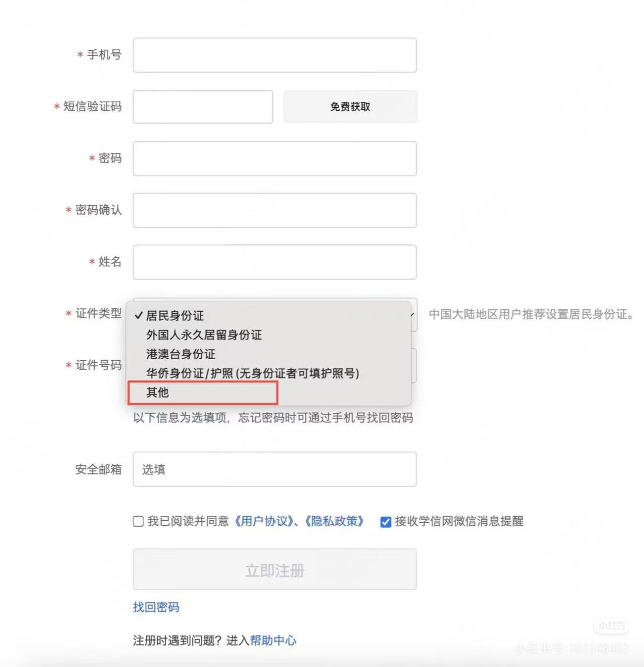This screenshot has height=667, width=644.
Task: Open the 《隐私政策》 link
Action: tap(334, 521)
